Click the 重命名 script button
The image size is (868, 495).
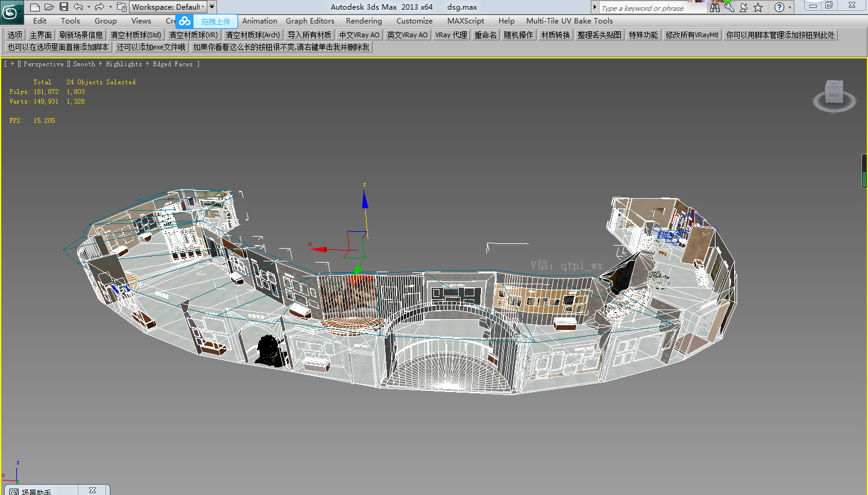[485, 34]
